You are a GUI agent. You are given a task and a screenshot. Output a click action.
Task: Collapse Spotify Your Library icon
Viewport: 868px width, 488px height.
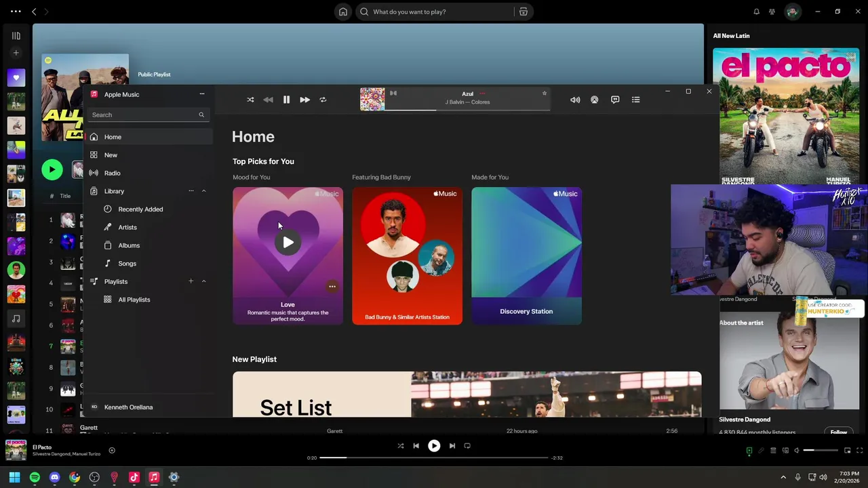pyautogui.click(x=16, y=36)
